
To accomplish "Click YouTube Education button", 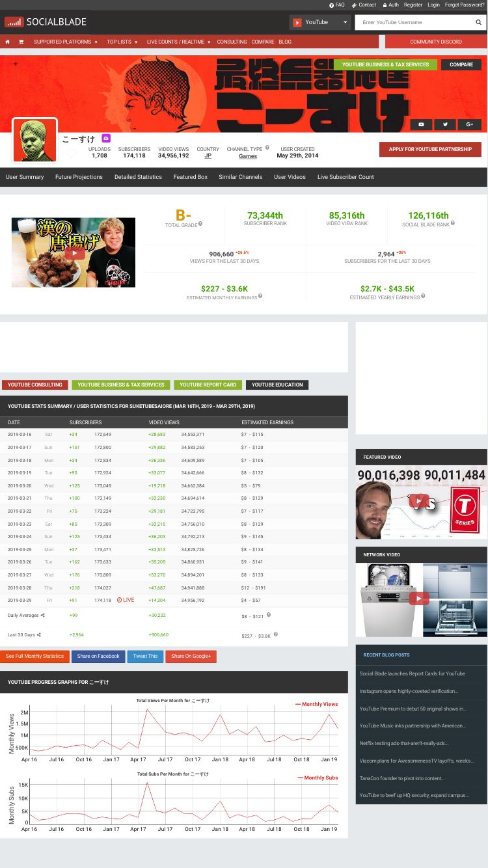I will (x=277, y=385).
